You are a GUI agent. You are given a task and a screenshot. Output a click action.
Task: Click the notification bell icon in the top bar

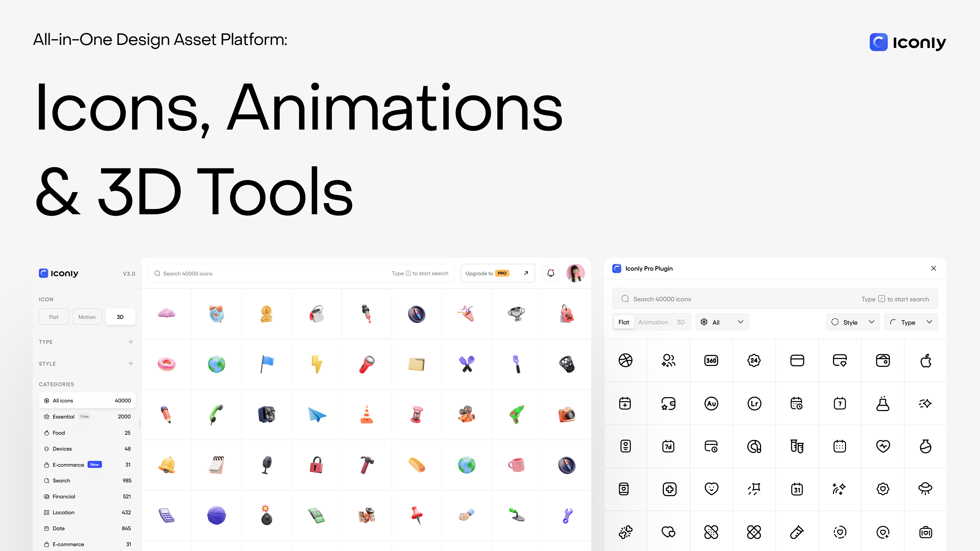[x=550, y=273]
